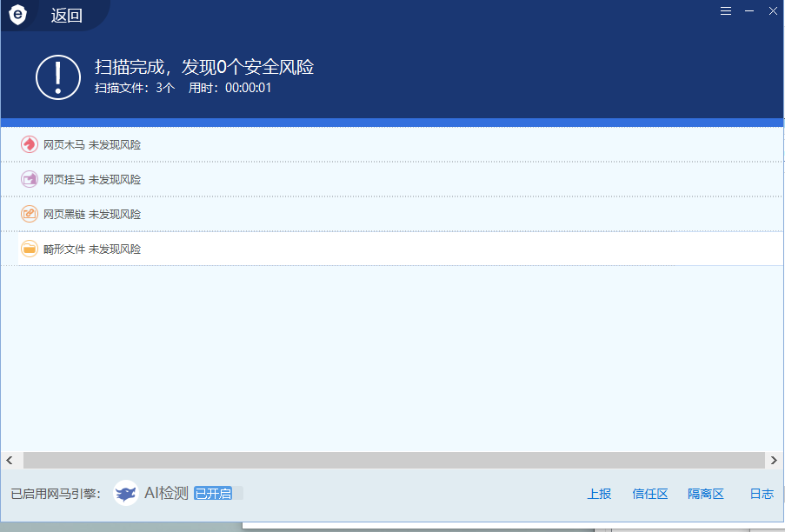Click the horizontal scrollbar right arrow
The height and width of the screenshot is (532, 785).
click(774, 461)
